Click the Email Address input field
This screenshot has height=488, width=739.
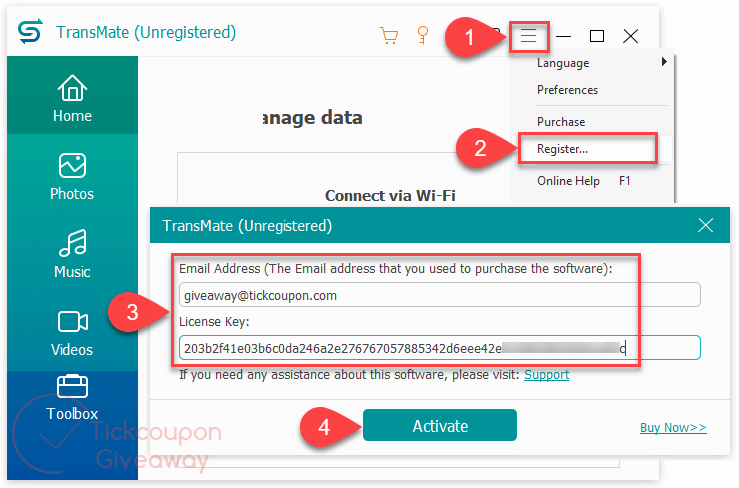click(439, 295)
